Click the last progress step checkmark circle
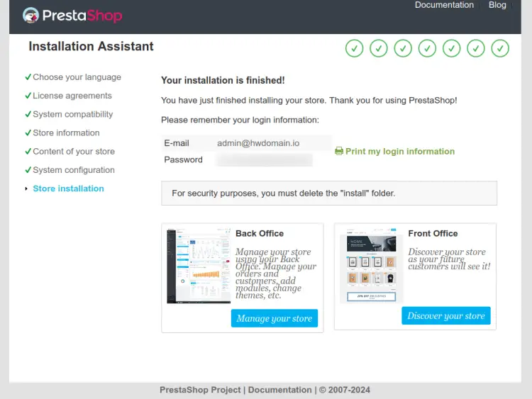The height and width of the screenshot is (399, 532). tap(501, 48)
